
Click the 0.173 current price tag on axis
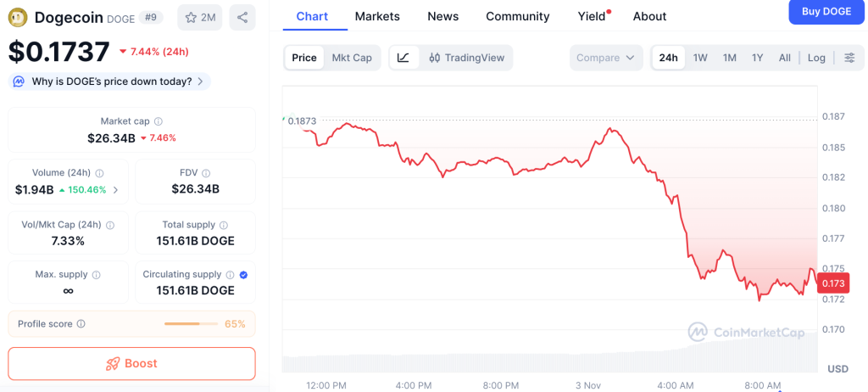pos(832,284)
